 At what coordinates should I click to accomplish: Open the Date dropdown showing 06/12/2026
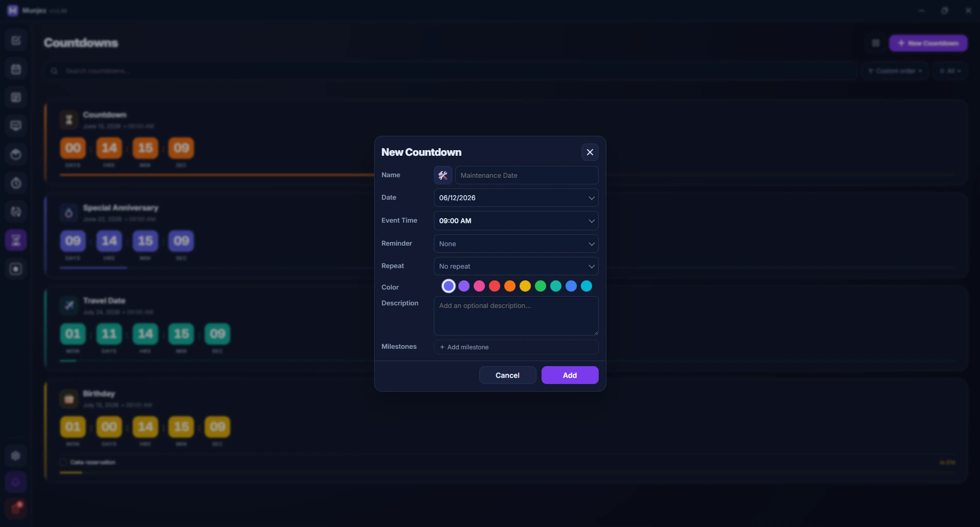516,198
